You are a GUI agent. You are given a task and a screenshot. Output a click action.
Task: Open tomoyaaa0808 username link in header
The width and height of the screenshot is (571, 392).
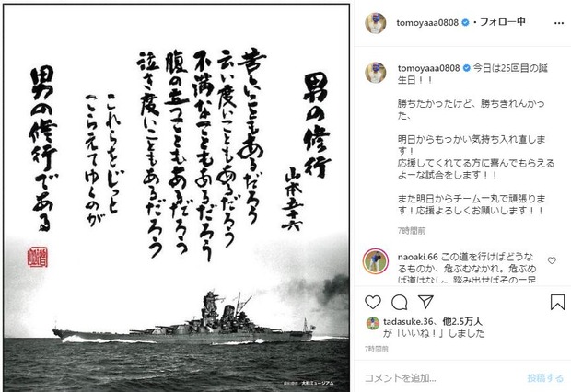(427, 23)
